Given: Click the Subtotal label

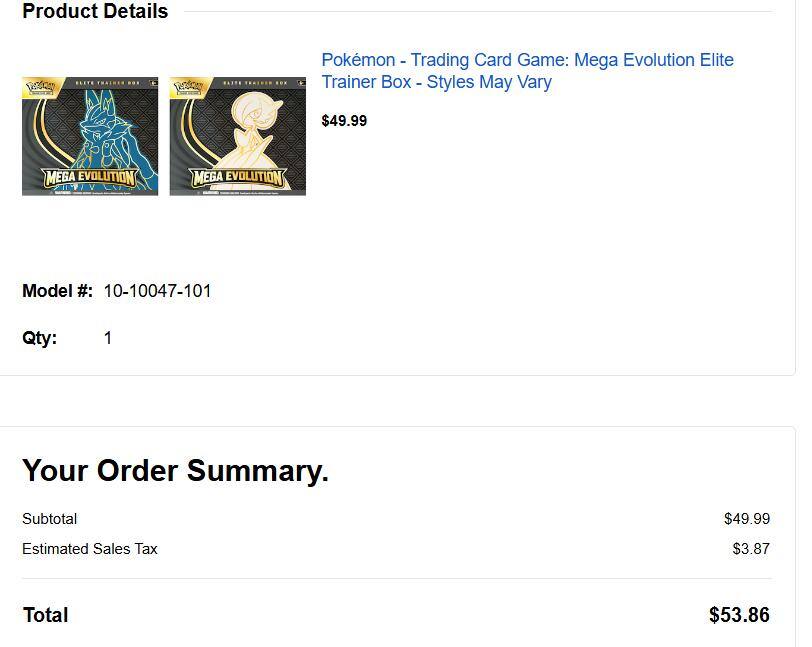Looking at the screenshot, I should pos(49,519).
